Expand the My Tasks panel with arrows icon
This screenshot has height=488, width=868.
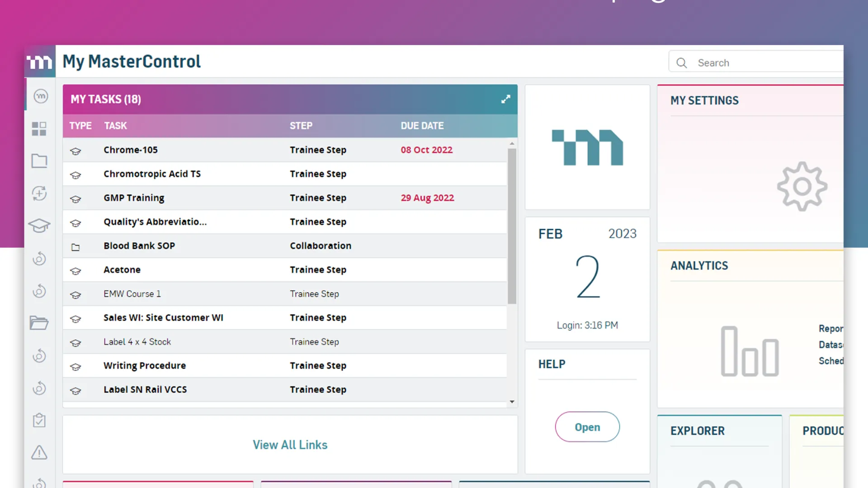click(506, 99)
